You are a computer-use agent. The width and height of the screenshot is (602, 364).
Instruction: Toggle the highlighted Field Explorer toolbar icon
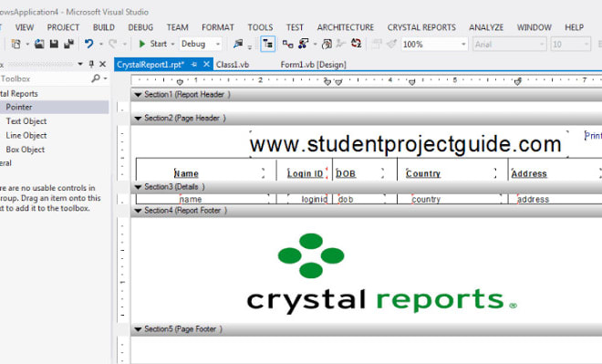[x=268, y=44]
